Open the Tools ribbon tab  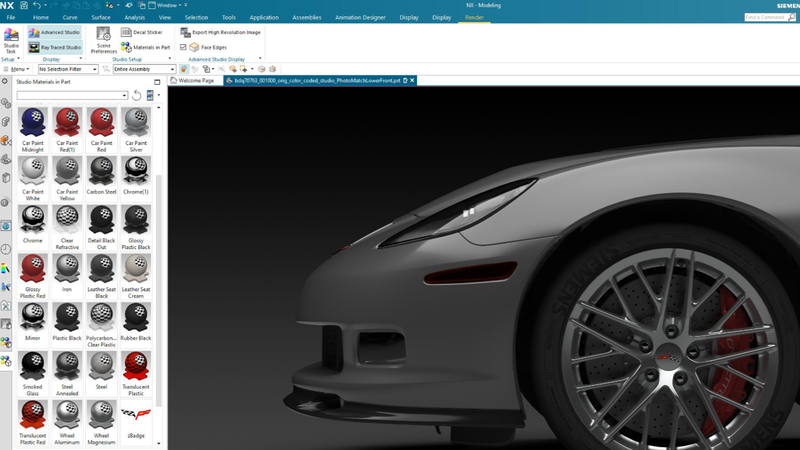coord(229,17)
